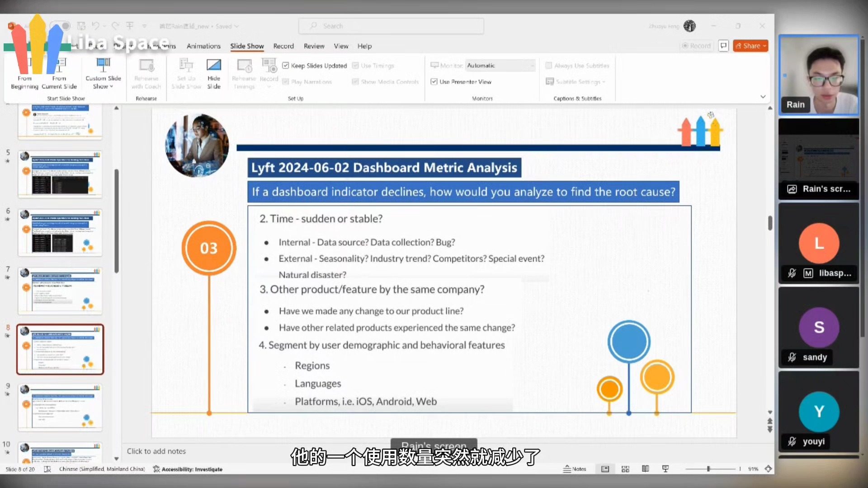Image resolution: width=868 pixels, height=488 pixels.
Task: Click the spell check status bar icon
Action: [47, 469]
